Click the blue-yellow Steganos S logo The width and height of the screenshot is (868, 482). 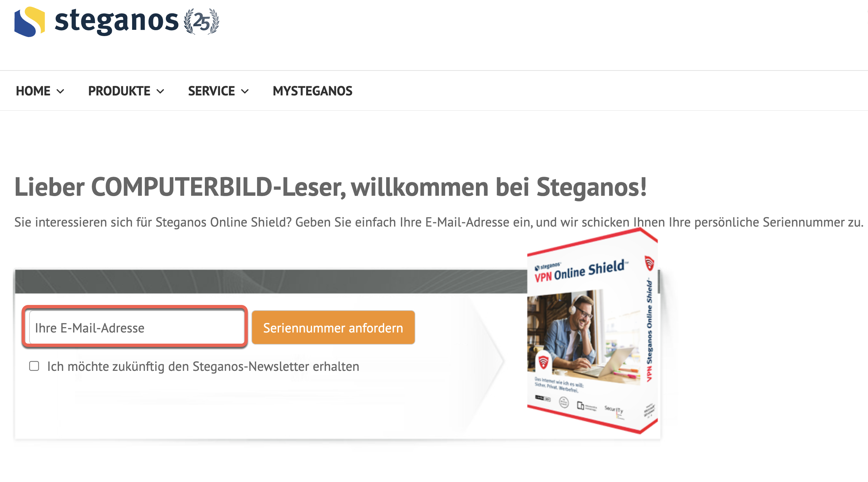(x=30, y=22)
